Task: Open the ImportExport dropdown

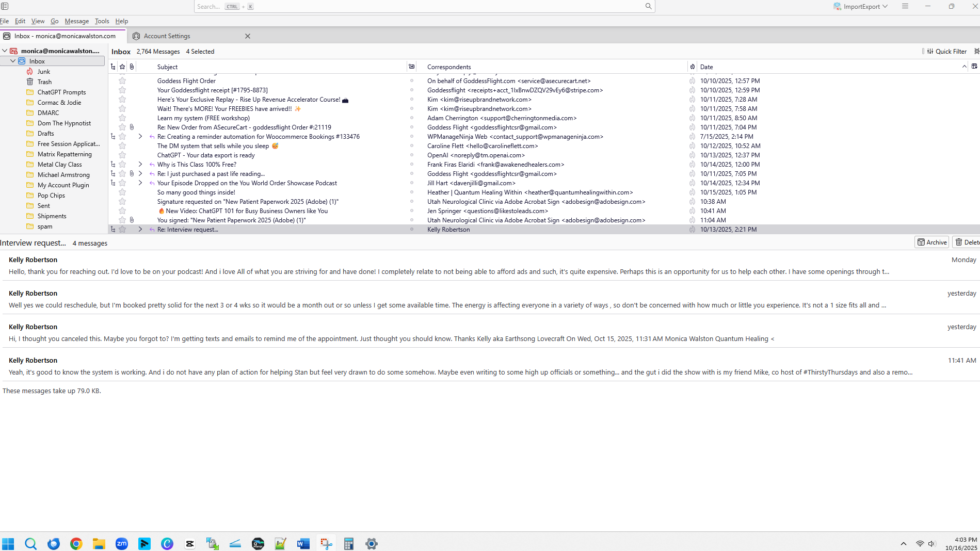Action: point(861,6)
